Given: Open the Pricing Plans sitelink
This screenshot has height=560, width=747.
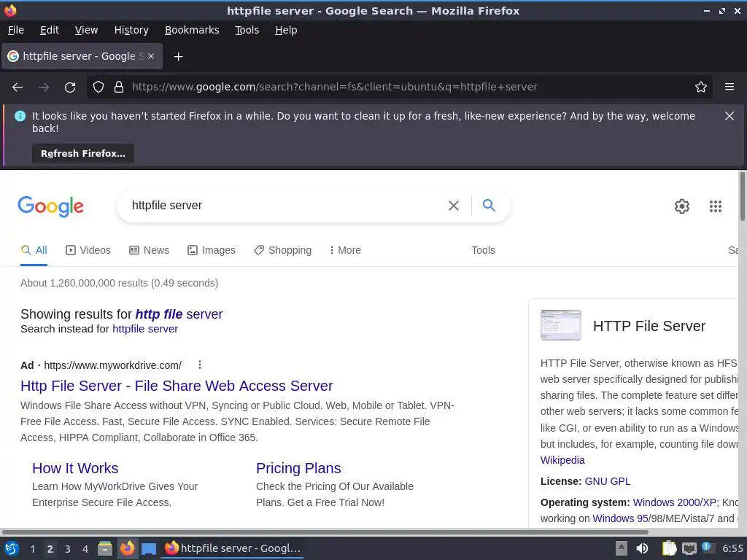Looking at the screenshot, I should click(298, 469).
